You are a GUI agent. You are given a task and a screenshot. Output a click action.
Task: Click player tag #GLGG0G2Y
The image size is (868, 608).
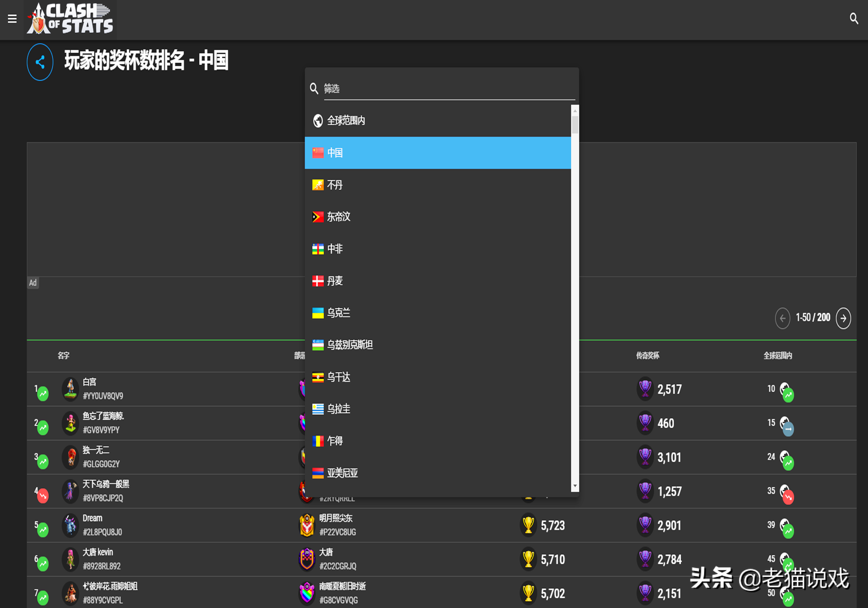101,464
